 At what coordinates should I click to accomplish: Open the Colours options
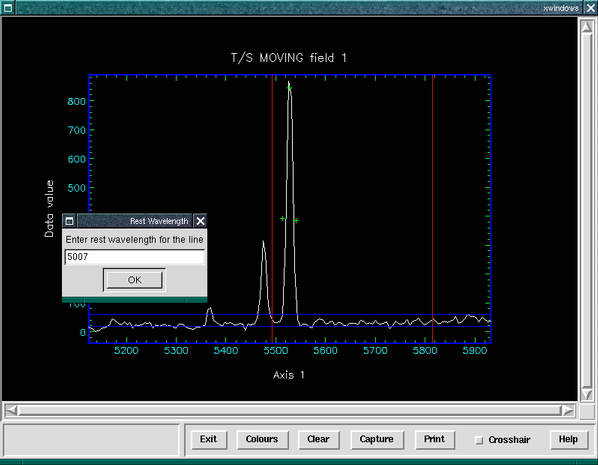(262, 439)
